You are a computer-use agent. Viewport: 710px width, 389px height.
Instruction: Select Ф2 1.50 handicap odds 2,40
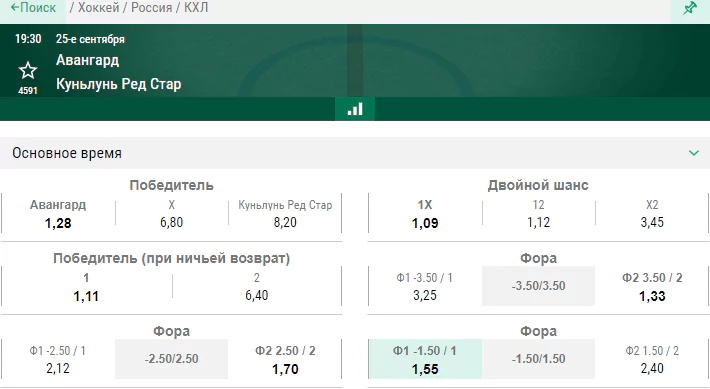point(652,359)
